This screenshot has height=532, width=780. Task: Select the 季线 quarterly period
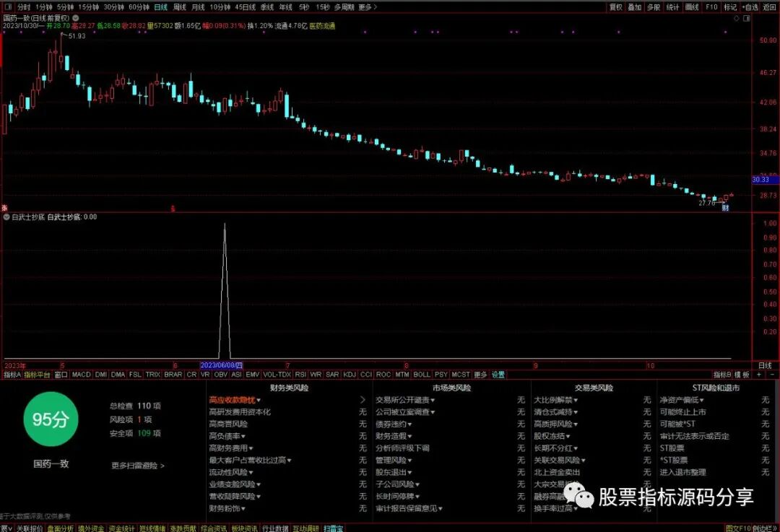[267, 7]
